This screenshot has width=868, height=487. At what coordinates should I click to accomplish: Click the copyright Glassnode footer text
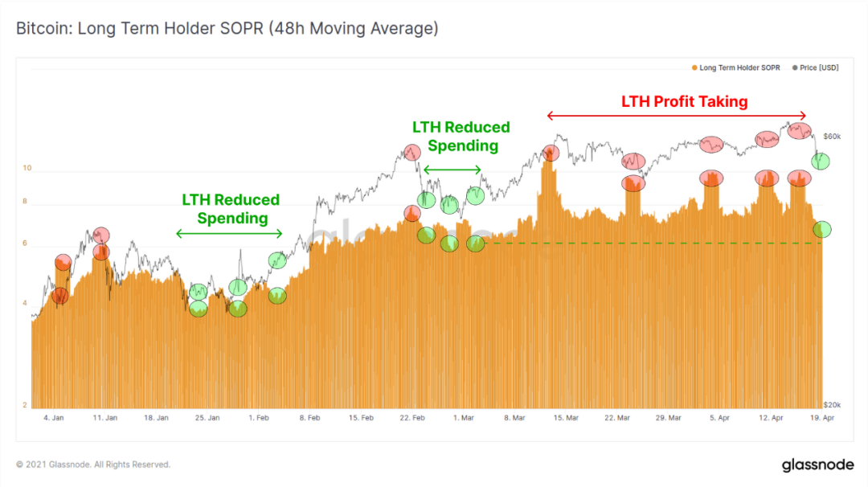click(93, 464)
